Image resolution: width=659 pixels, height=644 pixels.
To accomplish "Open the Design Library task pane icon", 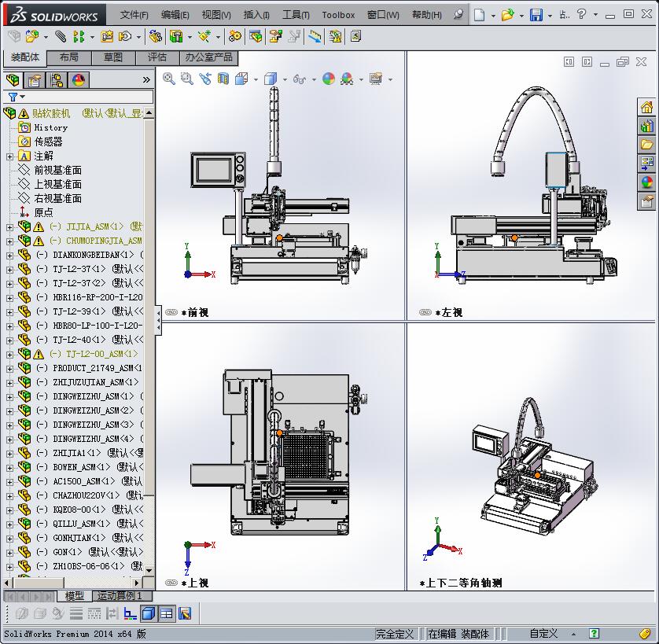I will click(646, 126).
